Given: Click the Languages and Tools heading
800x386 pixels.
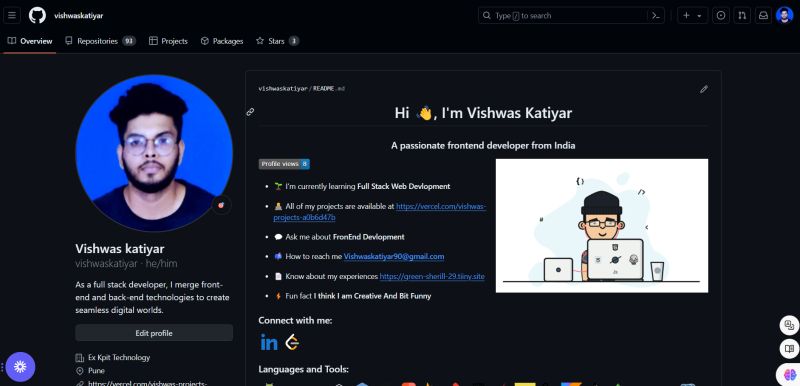Looking at the screenshot, I should pos(304,369).
